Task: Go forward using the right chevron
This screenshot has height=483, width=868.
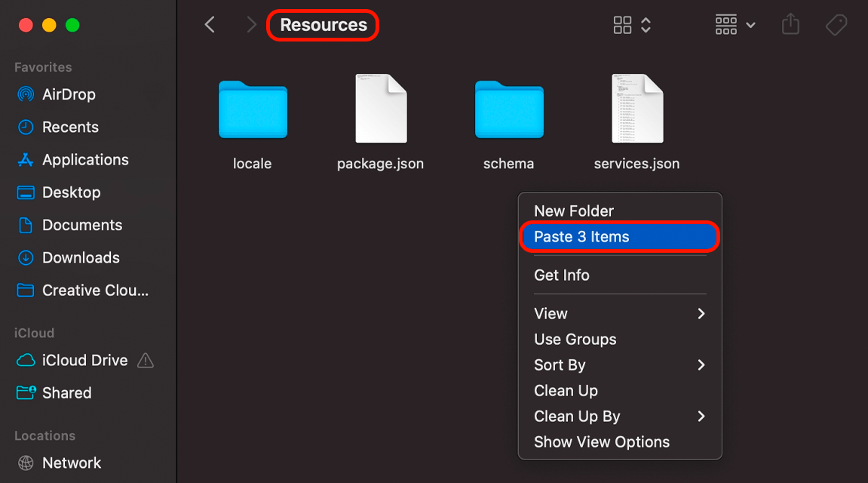Action: [x=251, y=25]
